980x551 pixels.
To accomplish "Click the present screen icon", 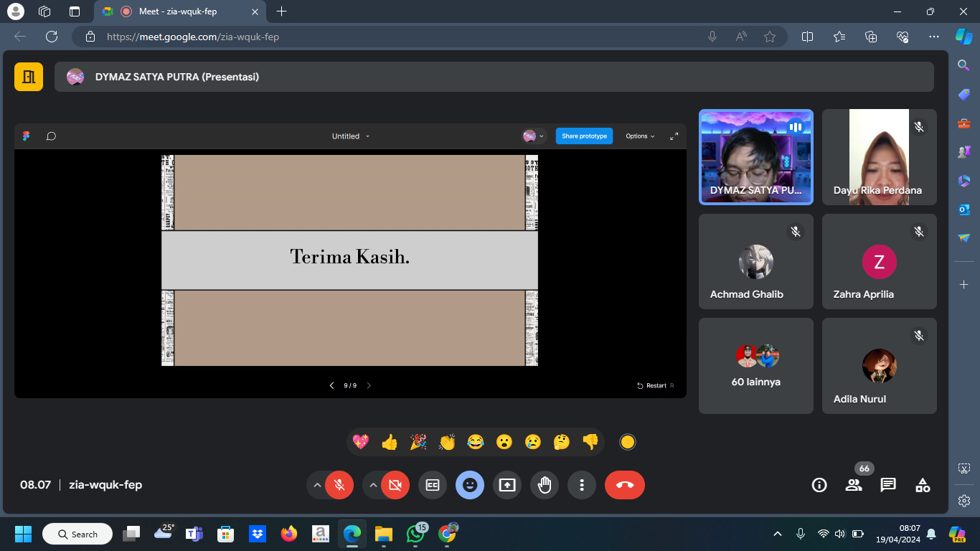I will pos(507,485).
